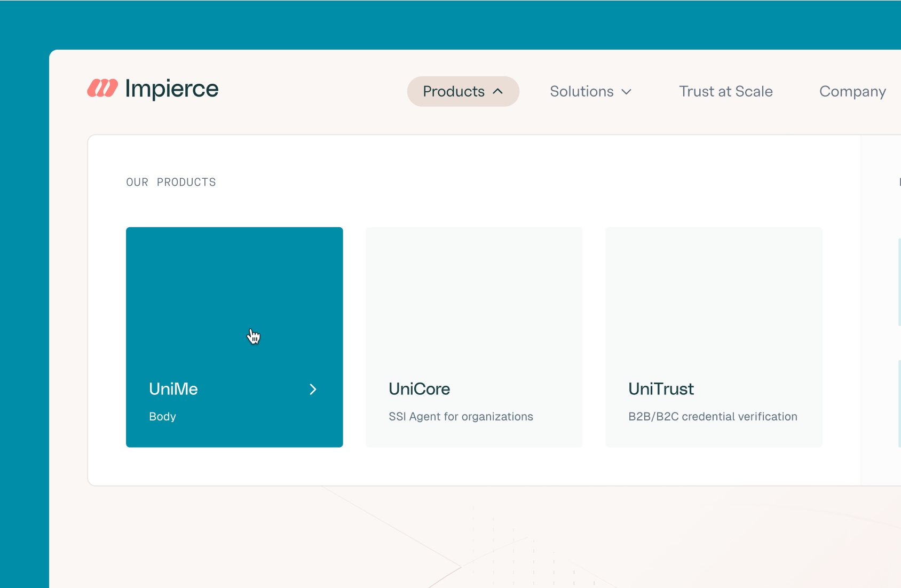Click the down chevron next to Solutions
901x588 pixels.
(x=626, y=92)
